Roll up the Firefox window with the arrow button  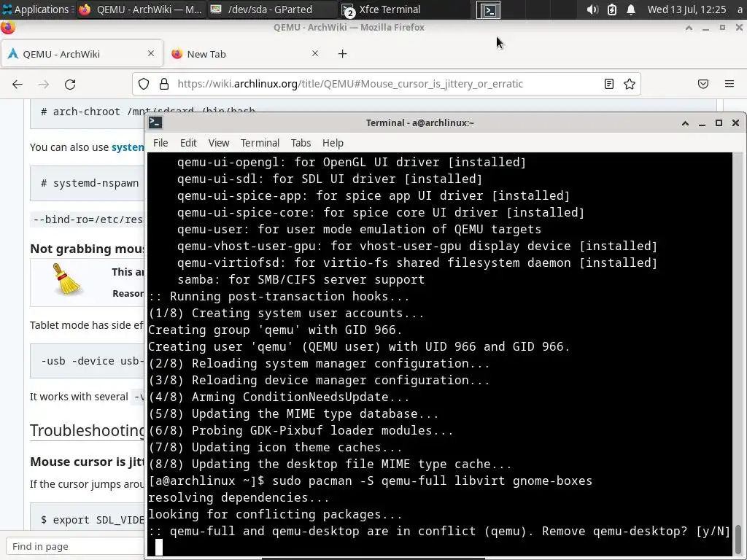pyautogui.click(x=689, y=28)
